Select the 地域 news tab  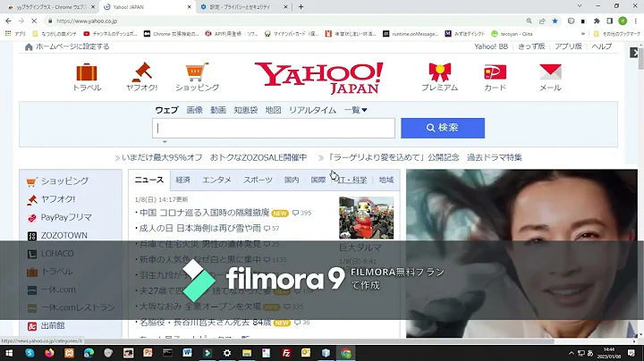pos(386,180)
